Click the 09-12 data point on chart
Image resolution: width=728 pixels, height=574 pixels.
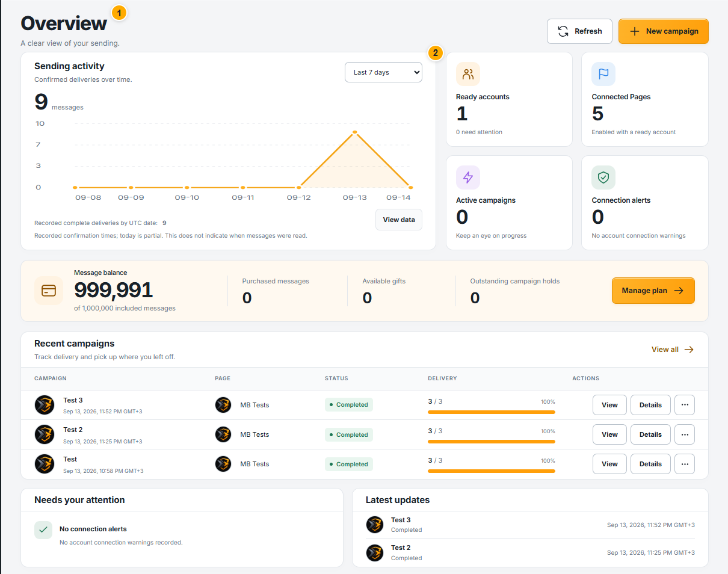coord(299,188)
